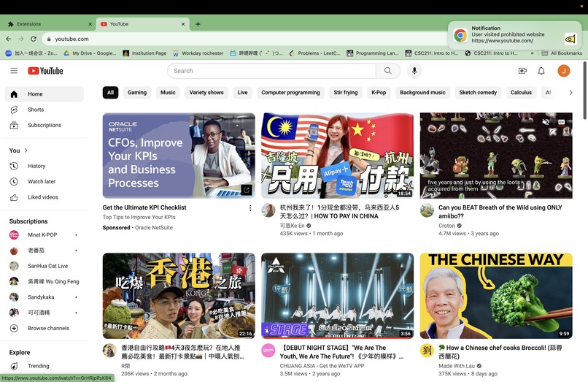Open the notifications bell
The image size is (588, 382).
coord(541,71)
